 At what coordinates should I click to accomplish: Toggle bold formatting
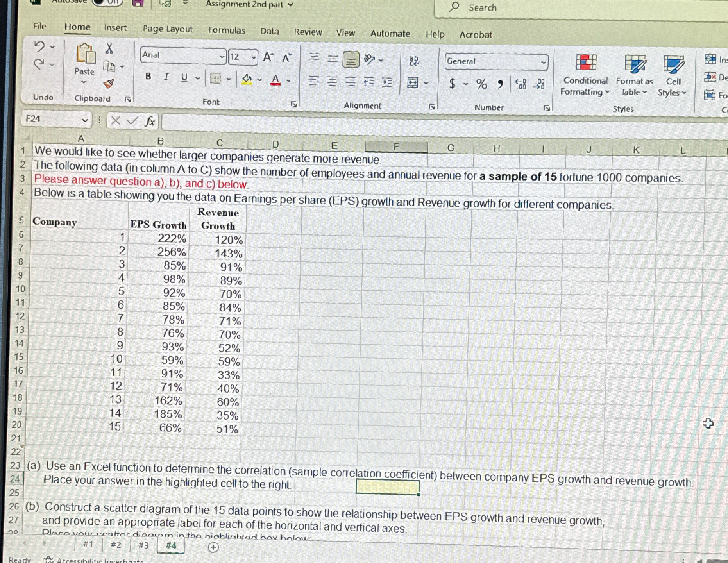point(148,77)
